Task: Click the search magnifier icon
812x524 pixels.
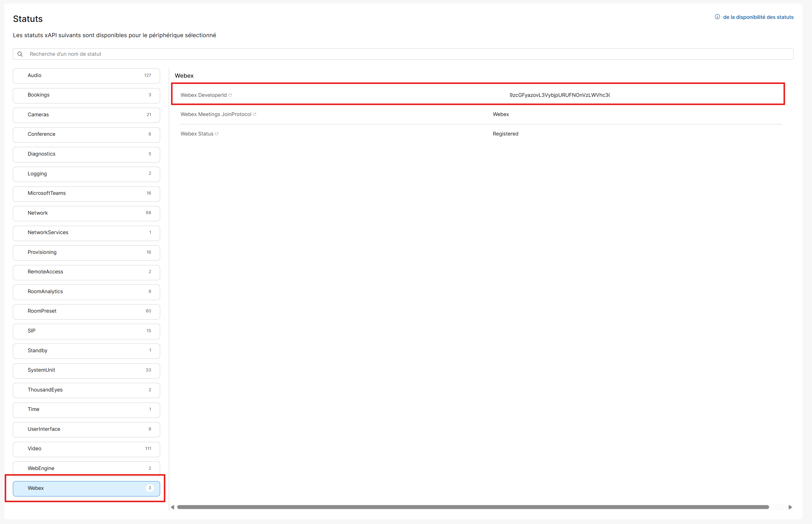Action: click(20, 54)
